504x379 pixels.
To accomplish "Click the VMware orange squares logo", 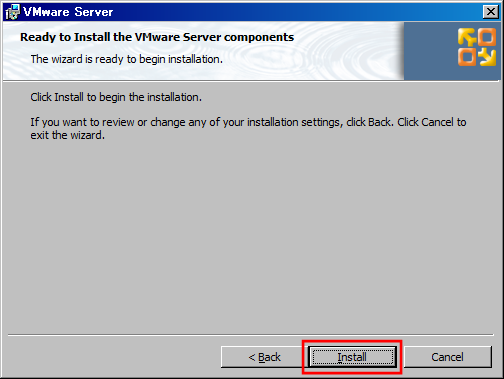I will tap(477, 47).
